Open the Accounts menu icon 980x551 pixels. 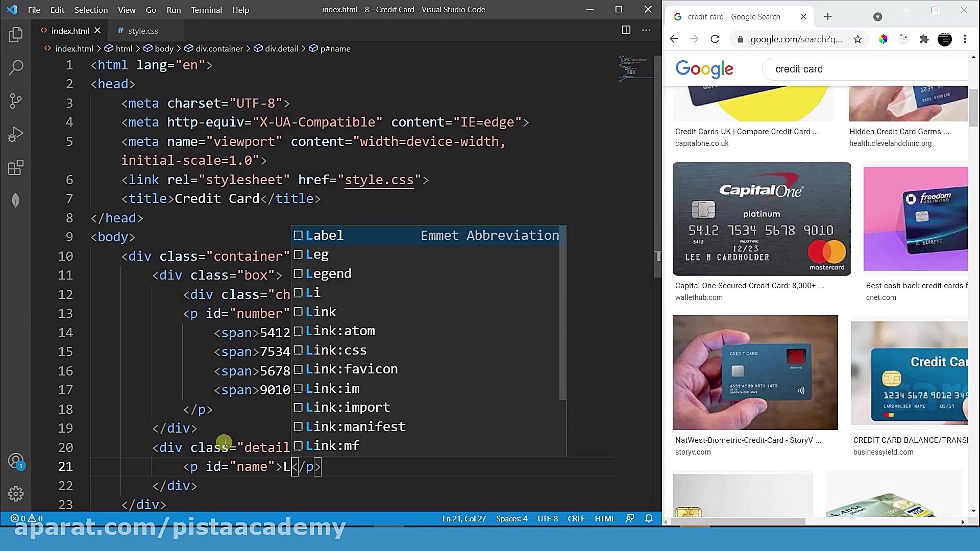16,462
